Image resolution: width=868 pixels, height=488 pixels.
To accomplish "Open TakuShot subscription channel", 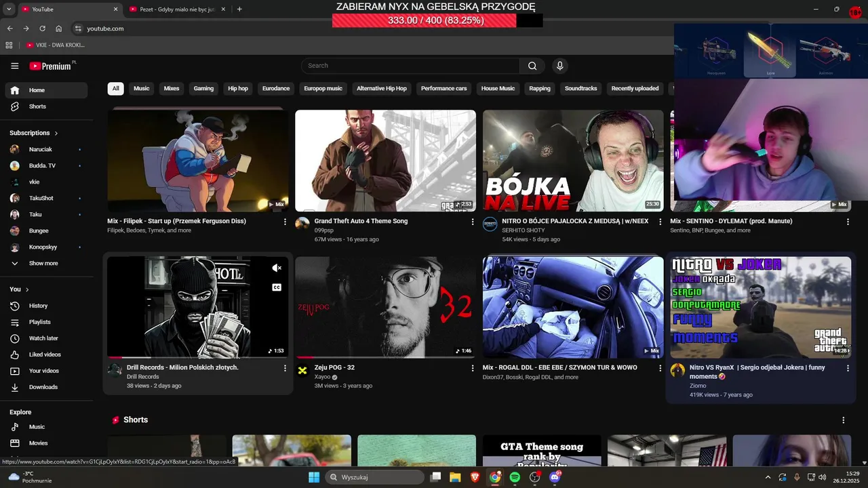I will [46, 198].
